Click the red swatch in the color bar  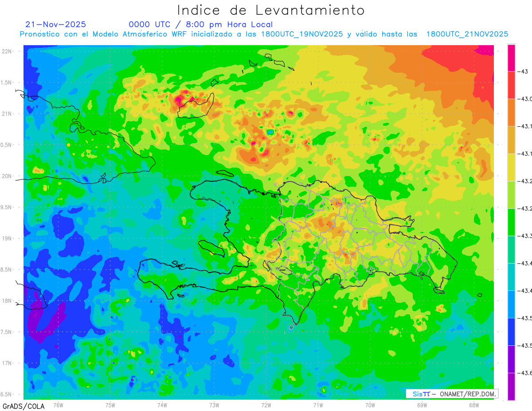click(x=511, y=85)
